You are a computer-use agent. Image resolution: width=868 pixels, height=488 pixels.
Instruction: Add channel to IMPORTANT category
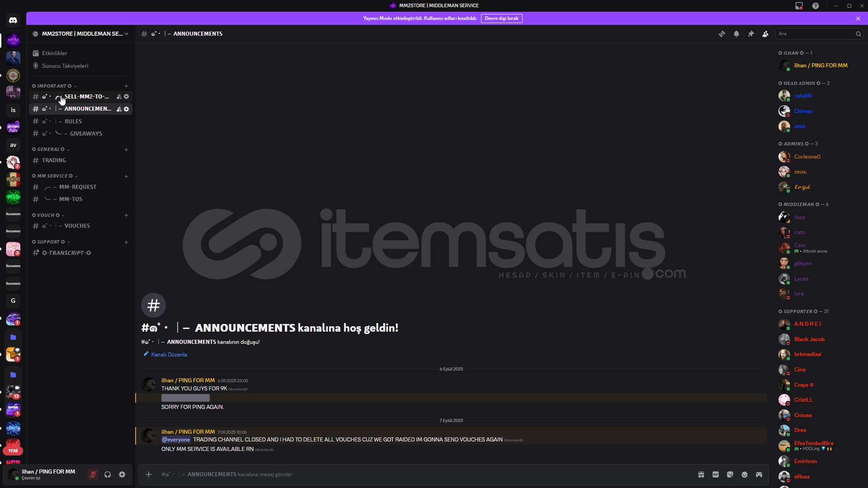coord(126,86)
